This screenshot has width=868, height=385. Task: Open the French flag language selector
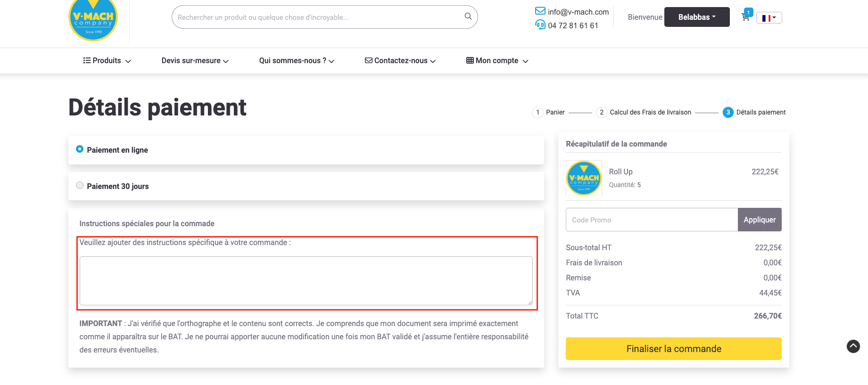coord(769,18)
